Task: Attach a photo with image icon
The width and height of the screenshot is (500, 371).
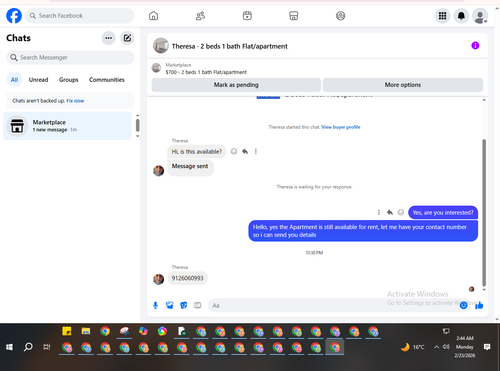Action: pos(170,305)
